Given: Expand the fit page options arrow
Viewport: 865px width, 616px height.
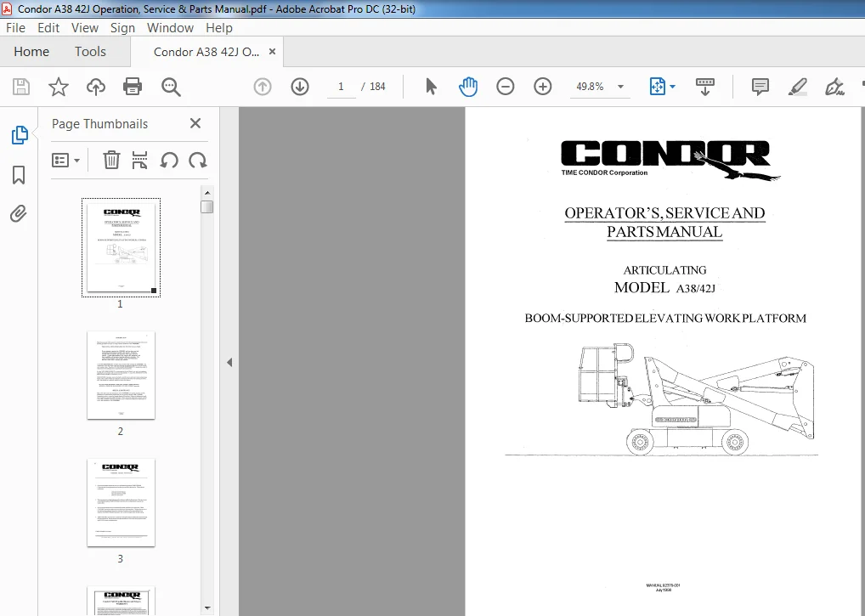Looking at the screenshot, I should click(672, 87).
